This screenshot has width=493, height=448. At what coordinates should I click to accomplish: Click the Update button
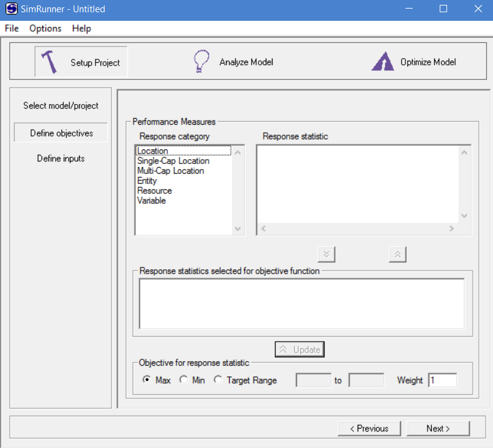tap(299, 349)
